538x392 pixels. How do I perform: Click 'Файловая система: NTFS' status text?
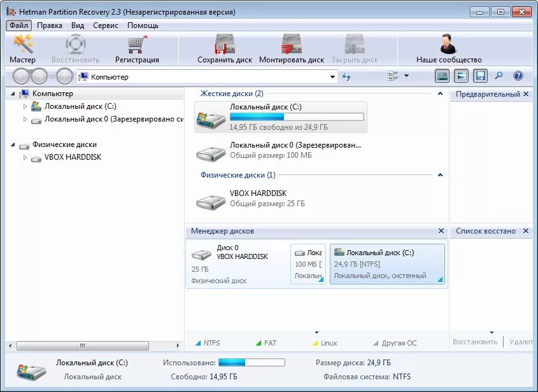(367, 377)
